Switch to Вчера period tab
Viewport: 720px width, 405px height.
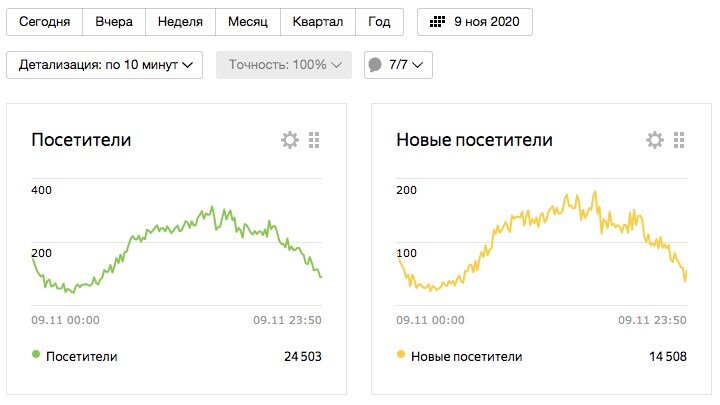(x=114, y=22)
